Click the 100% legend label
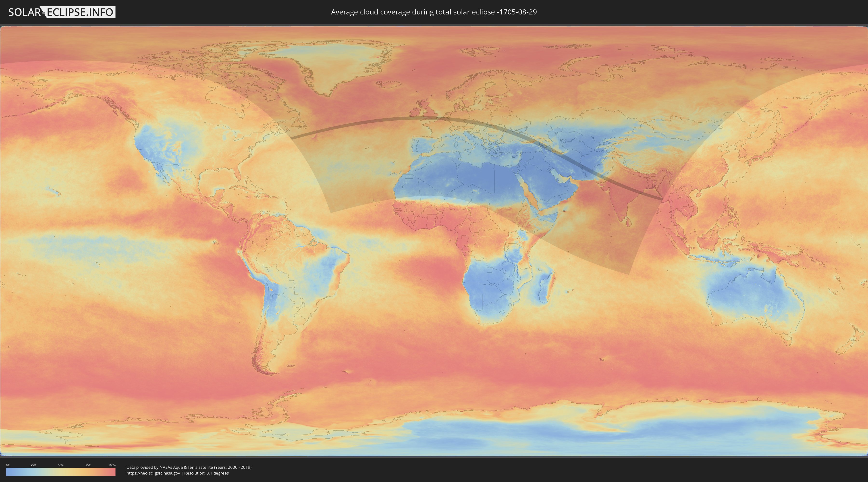868x482 pixels. 112,465
